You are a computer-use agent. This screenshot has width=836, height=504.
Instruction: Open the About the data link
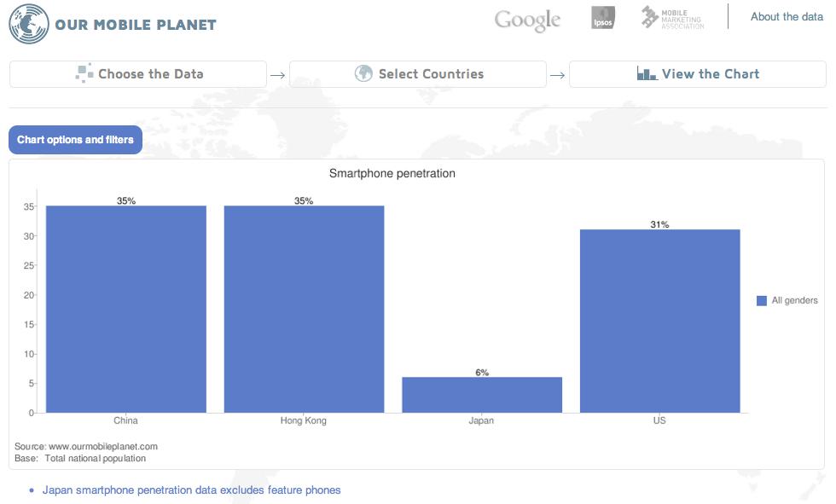click(x=787, y=17)
